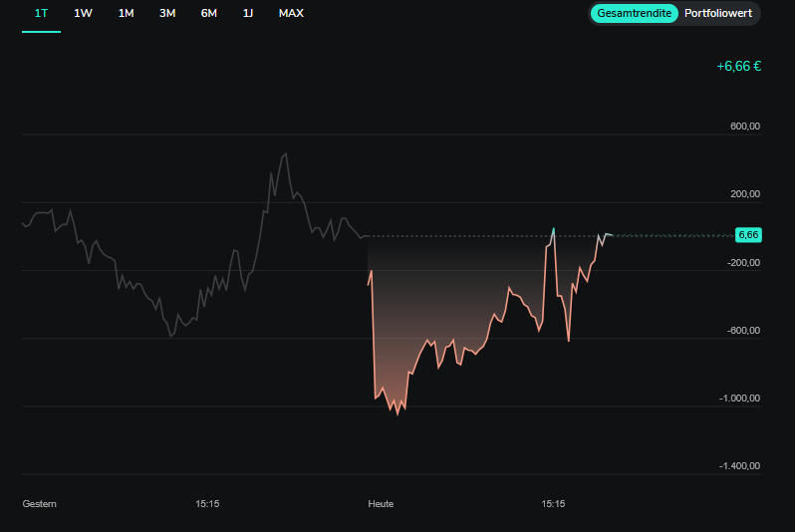Click the 6,66 current value marker
The width and height of the screenshot is (795, 532).
(748, 235)
